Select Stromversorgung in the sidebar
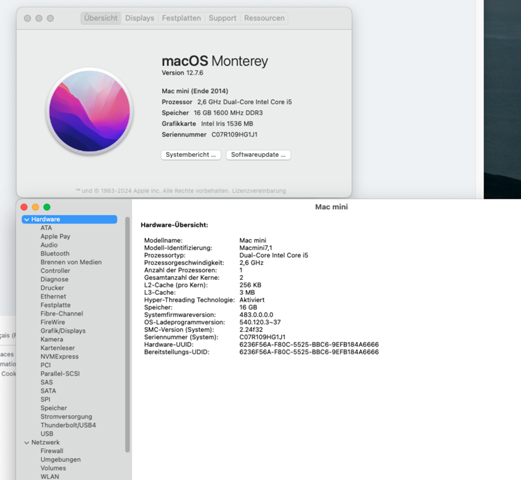Viewport: 521px width, 480px height. coord(66,417)
